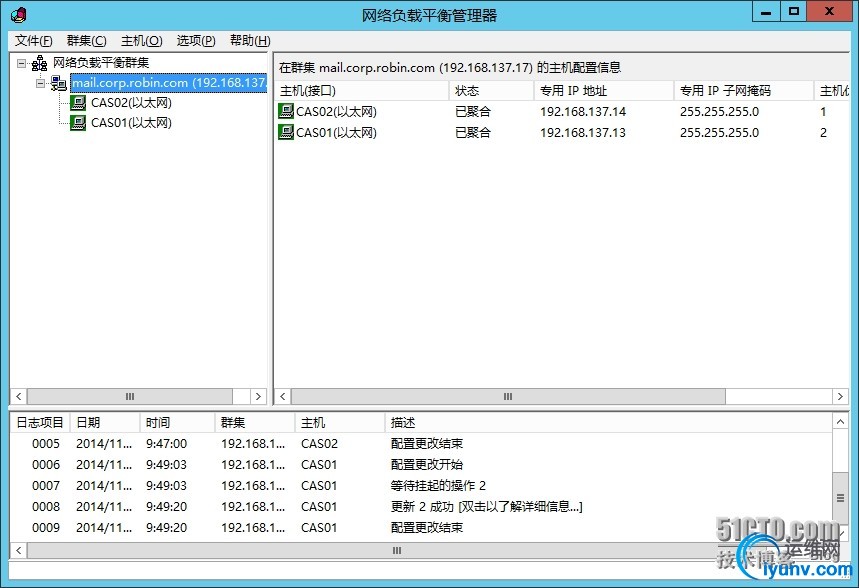Click CAS01 status 已聚合 cell
The image size is (859, 588).
click(x=473, y=133)
